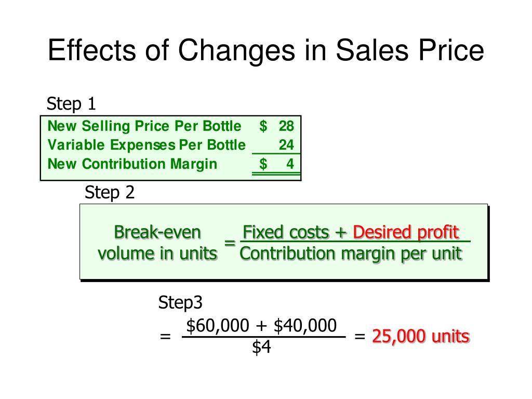This screenshot has width=532, height=399.
Task: Select the Step3 label
Action: (180, 302)
